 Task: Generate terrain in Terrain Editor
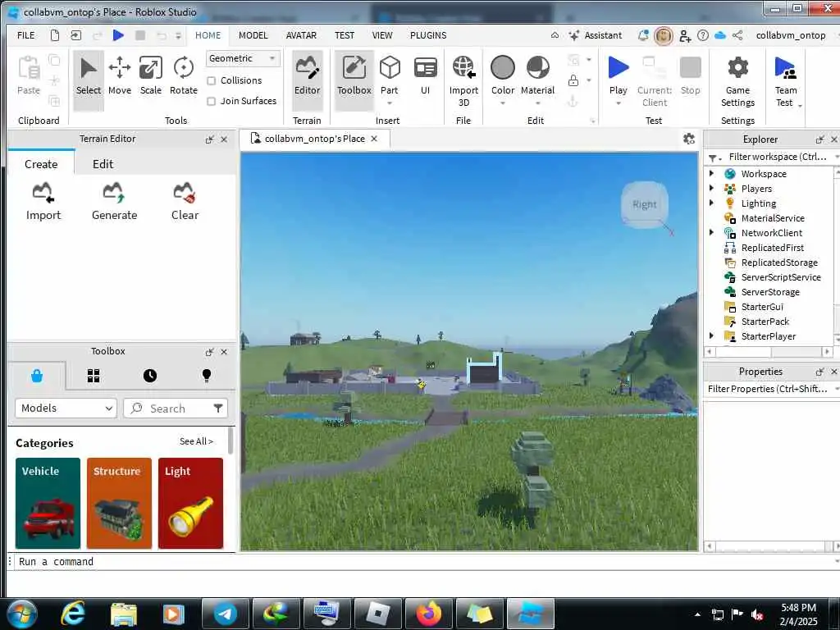click(x=114, y=202)
